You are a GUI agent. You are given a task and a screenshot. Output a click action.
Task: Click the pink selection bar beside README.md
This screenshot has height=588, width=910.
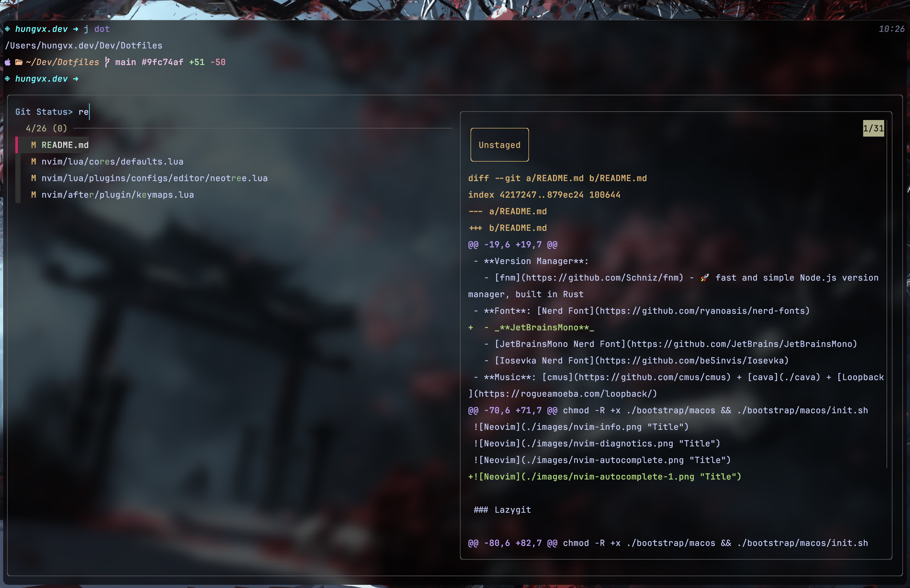tap(17, 145)
